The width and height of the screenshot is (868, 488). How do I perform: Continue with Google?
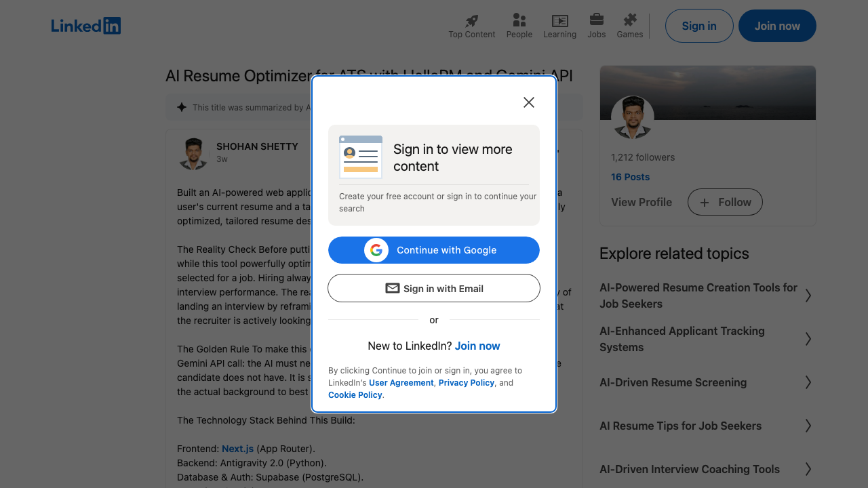coord(434,250)
